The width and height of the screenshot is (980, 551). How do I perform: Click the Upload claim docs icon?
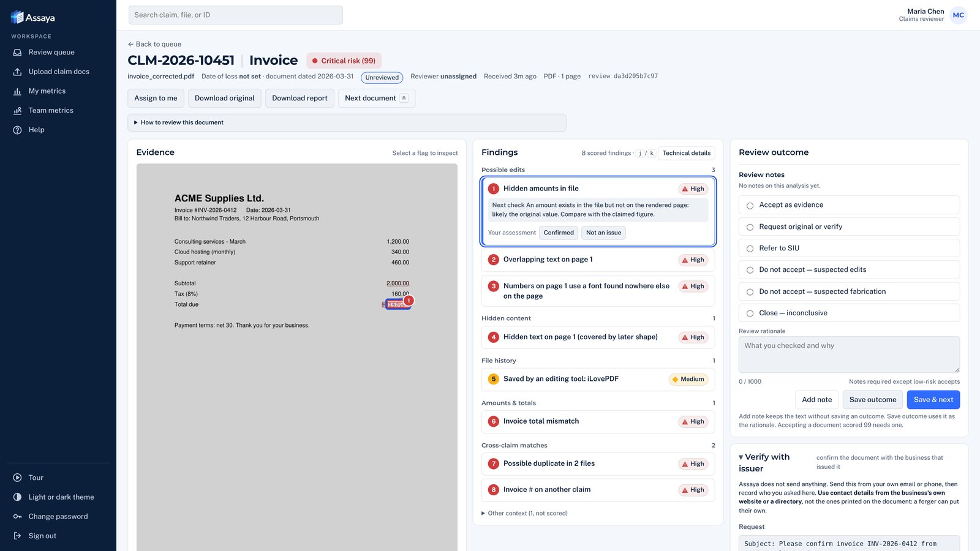coord(17,72)
